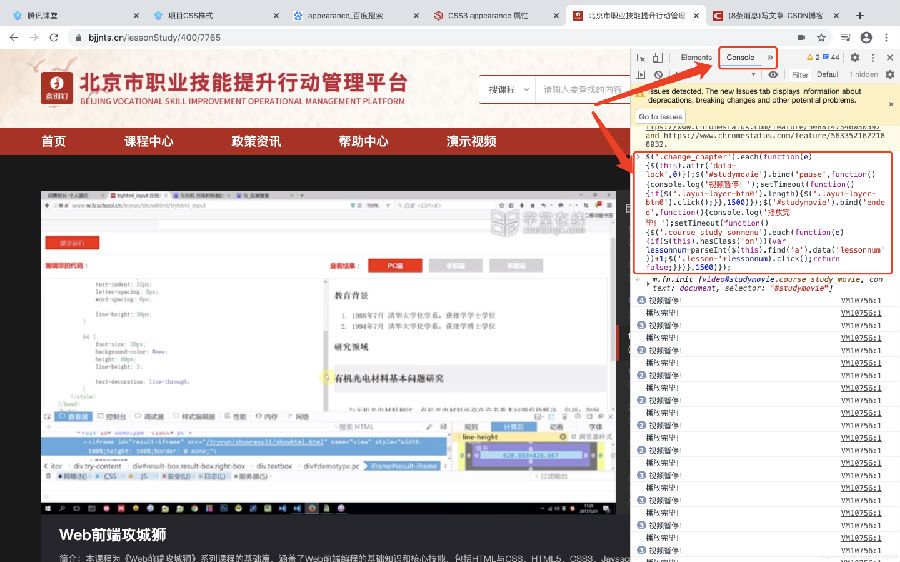This screenshot has height=562, width=900.
Task: Open the media control icon in Chrome toolbar
Action: click(x=845, y=37)
